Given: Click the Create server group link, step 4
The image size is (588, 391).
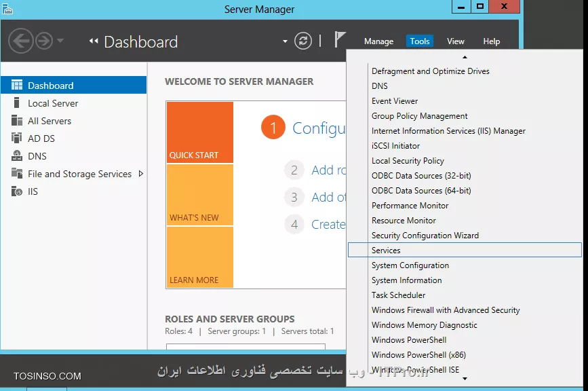Looking at the screenshot, I should point(328,225).
